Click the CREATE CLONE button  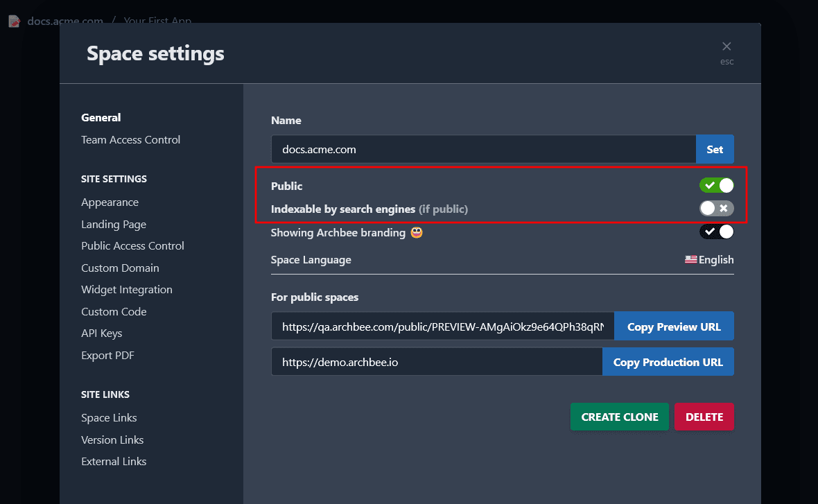(x=619, y=417)
